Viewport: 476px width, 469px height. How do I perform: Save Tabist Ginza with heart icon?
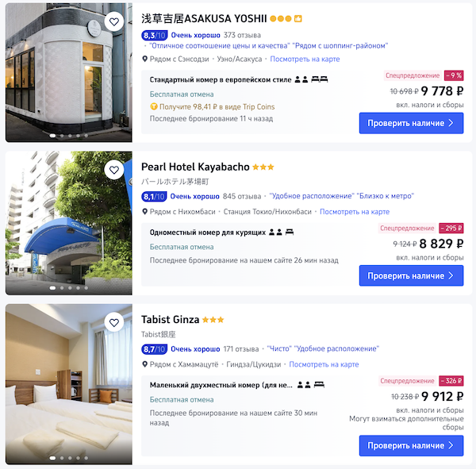113,322
